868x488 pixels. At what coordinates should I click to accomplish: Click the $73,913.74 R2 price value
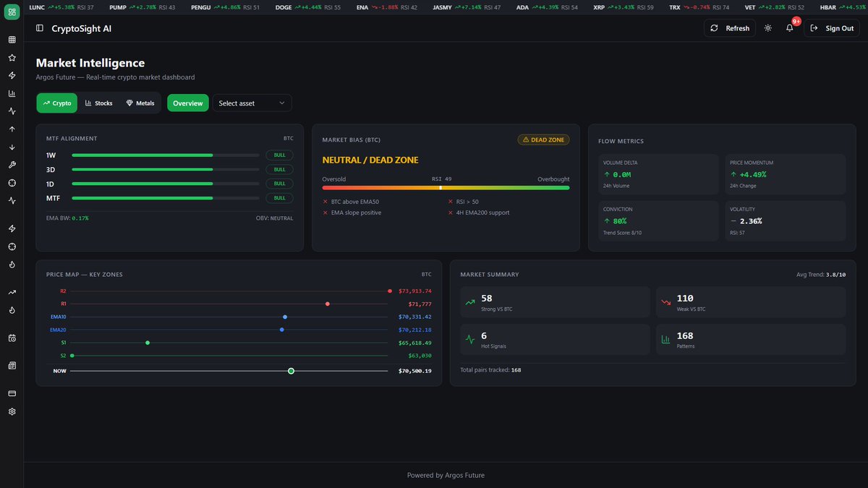pos(415,291)
